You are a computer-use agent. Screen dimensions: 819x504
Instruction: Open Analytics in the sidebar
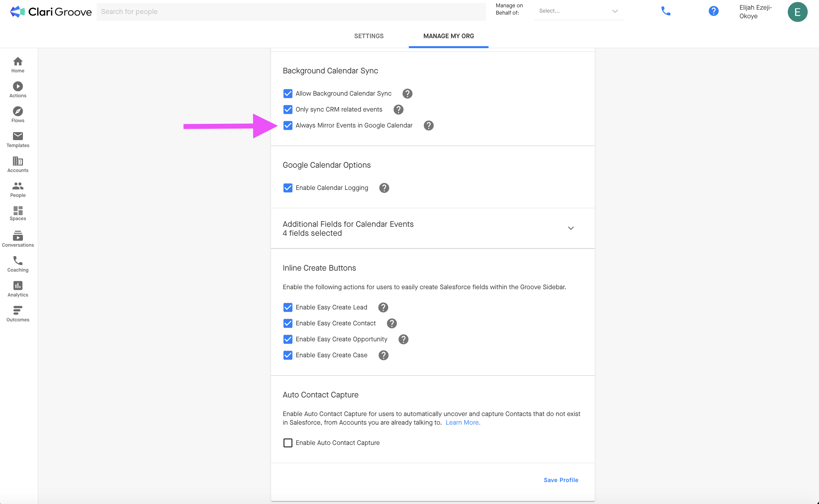18,289
